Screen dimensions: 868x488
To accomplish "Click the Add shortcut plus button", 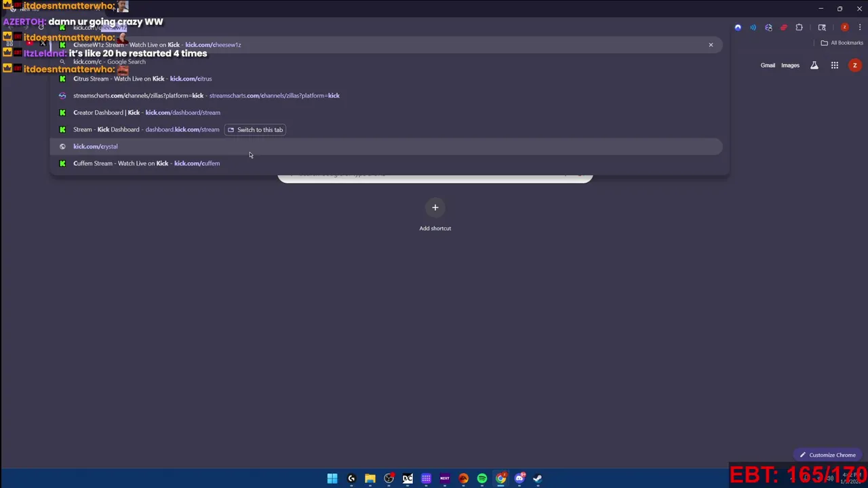I will click(x=435, y=208).
